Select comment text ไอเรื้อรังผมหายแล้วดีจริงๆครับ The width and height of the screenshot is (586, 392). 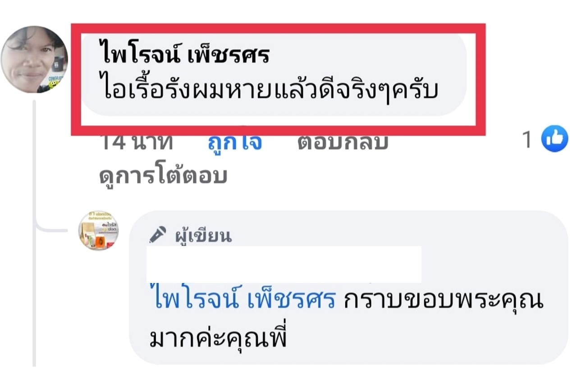coord(269,90)
